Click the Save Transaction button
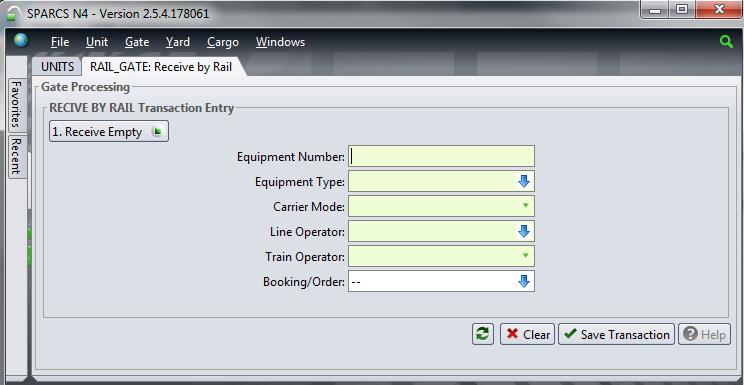The image size is (744, 385). (616, 334)
